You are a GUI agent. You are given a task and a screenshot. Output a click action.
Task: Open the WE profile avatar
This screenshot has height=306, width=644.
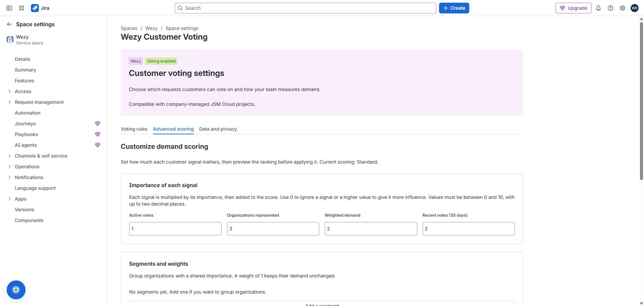point(635,8)
